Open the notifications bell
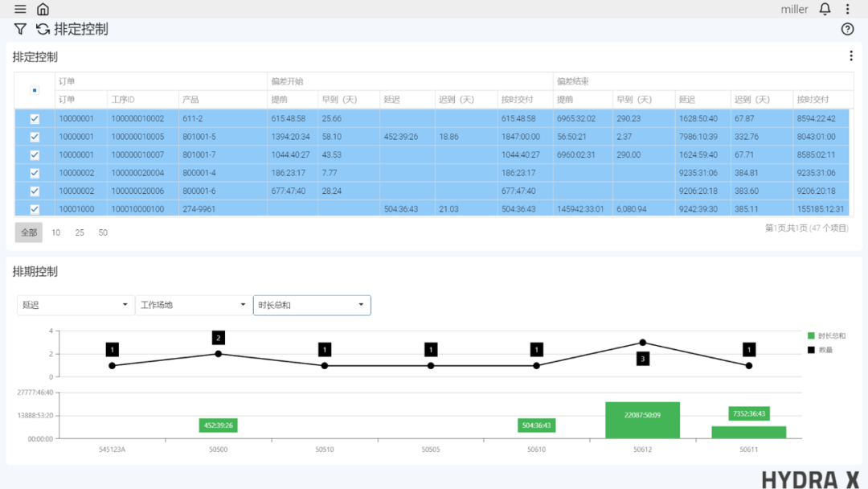This screenshot has height=489, width=868. (825, 10)
